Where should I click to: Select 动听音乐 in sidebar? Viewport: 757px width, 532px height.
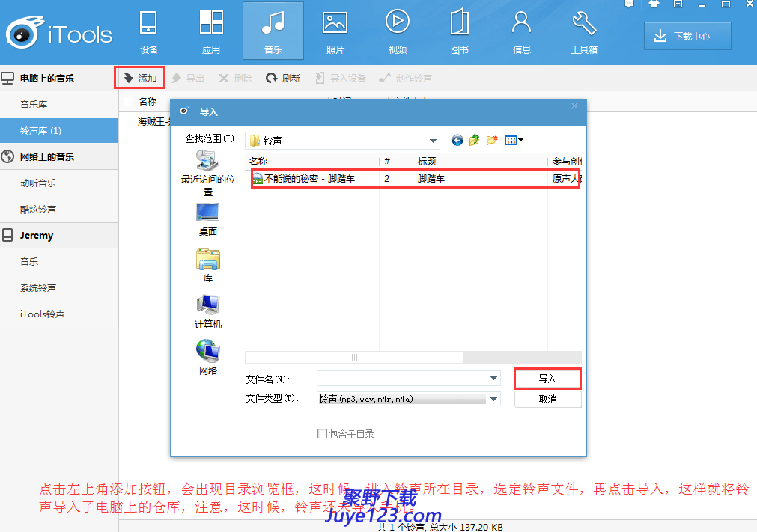(x=59, y=183)
